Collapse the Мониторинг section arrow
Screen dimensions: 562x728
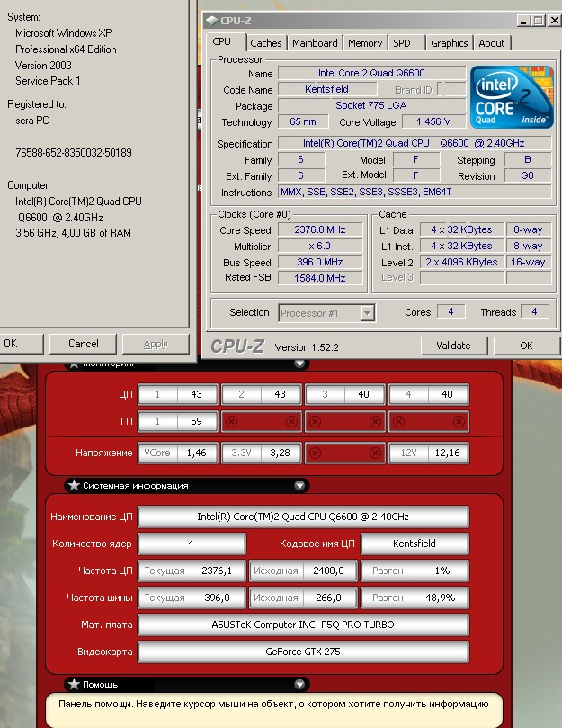click(299, 363)
